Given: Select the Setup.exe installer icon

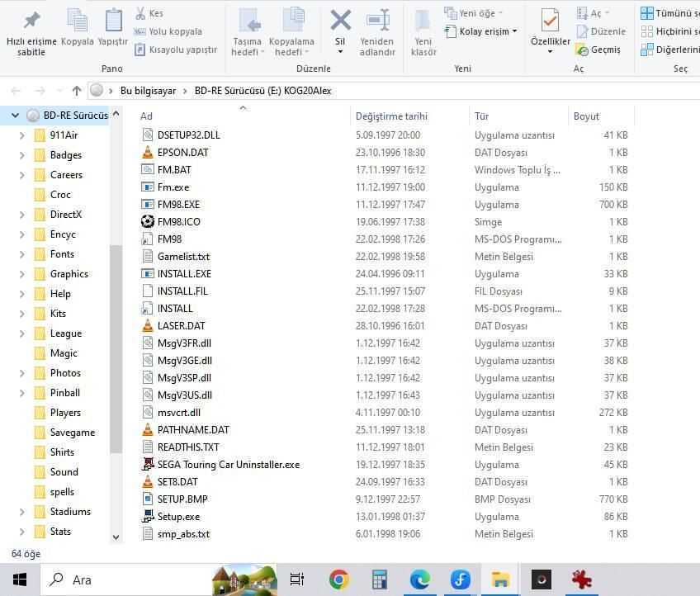Looking at the screenshot, I should pos(147,517).
